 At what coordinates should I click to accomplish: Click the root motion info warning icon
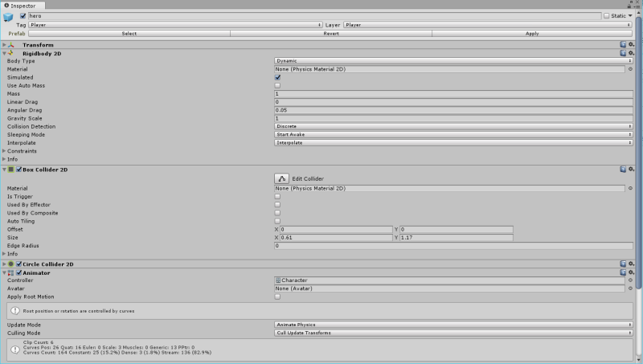(15, 311)
